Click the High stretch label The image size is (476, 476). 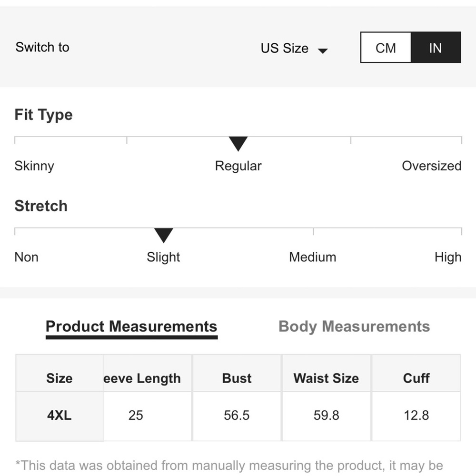pos(448,257)
